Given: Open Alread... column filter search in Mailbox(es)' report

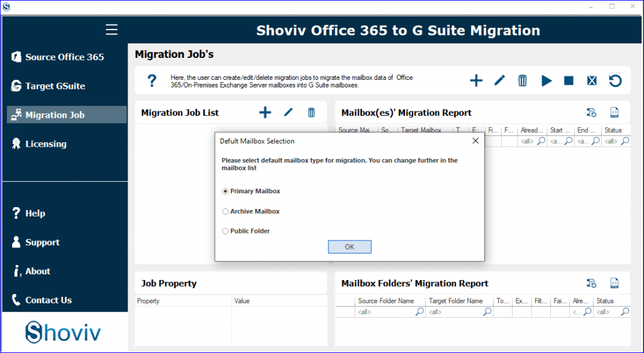Looking at the screenshot, I should [541, 141].
